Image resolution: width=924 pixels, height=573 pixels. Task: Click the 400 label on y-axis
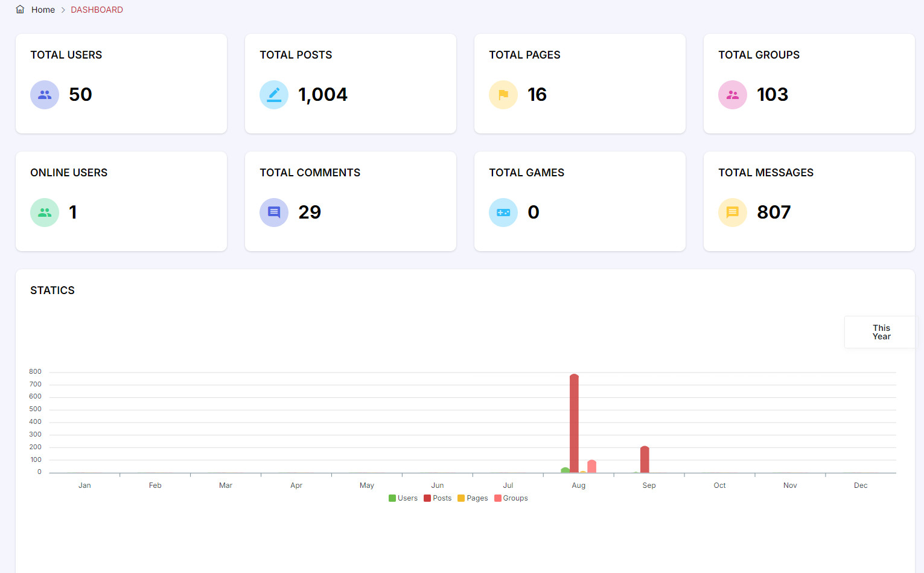coord(35,422)
